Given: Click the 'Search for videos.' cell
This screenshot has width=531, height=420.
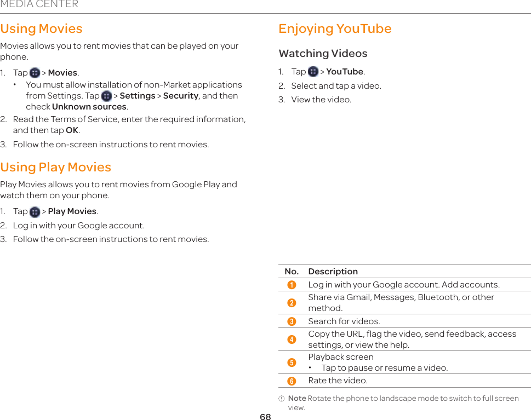Looking at the screenshot, I should pos(344,321).
